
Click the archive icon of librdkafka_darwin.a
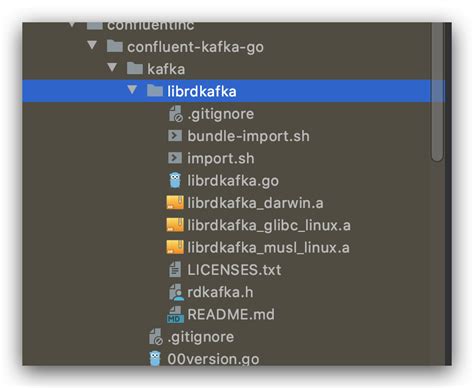(175, 203)
